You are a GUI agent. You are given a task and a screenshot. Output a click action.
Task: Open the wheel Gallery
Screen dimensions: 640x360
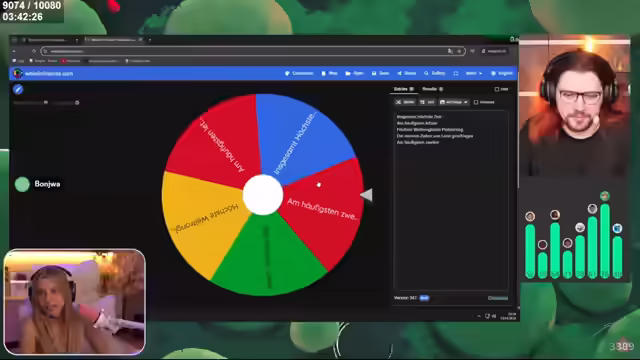coord(434,73)
